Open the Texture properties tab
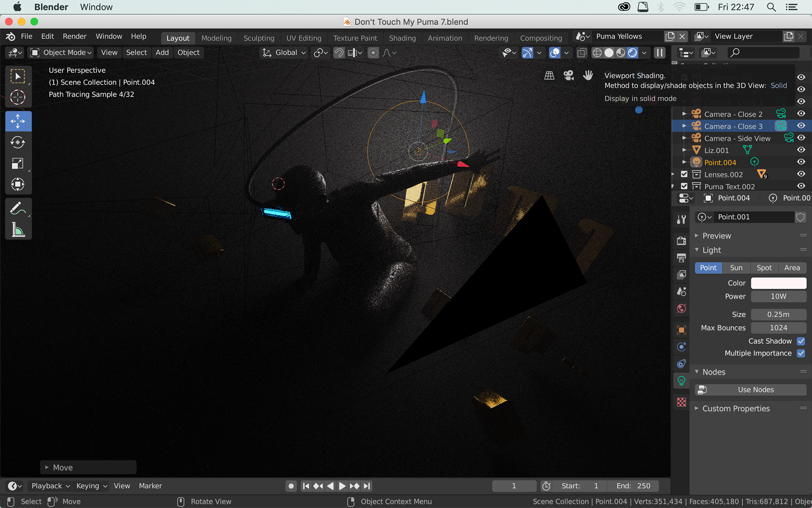The image size is (812, 508). coord(681,402)
